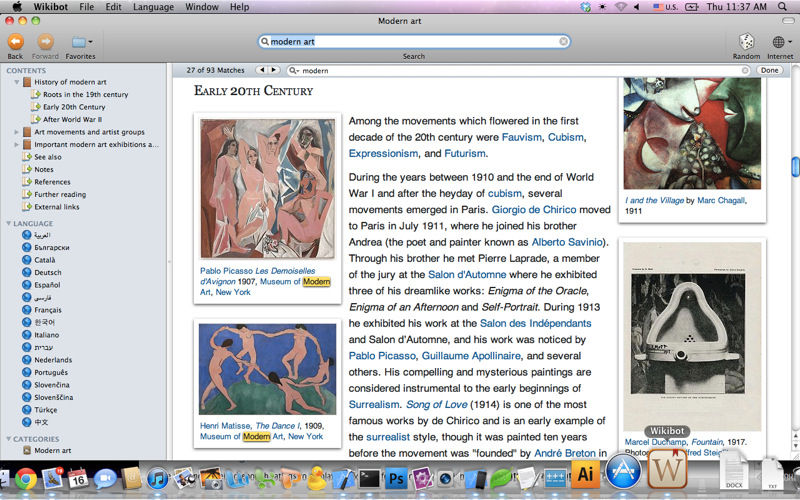Follow the Guillaume Apollinaire link
Image resolution: width=800 pixels, height=500 pixels.
(471, 356)
